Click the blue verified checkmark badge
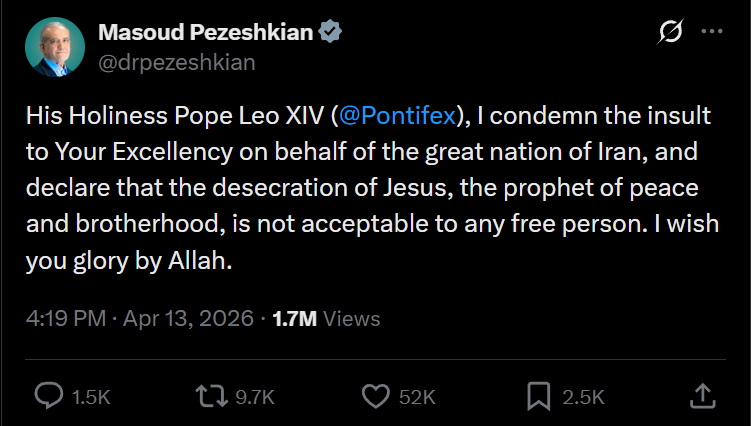 pos(330,33)
